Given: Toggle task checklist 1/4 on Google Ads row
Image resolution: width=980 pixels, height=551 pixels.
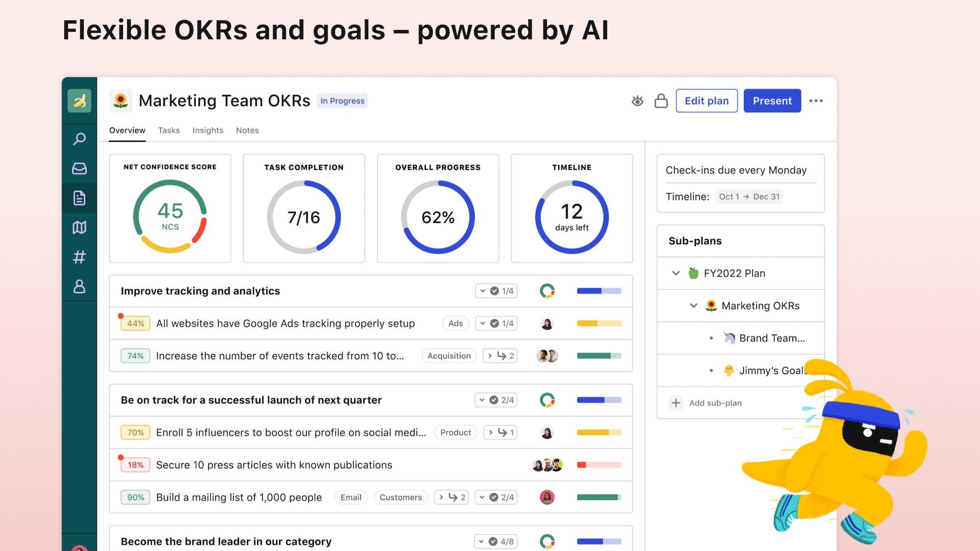Looking at the screenshot, I should coord(496,323).
